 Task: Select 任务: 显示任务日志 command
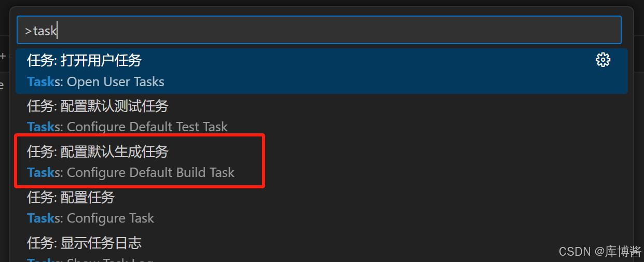(84, 243)
